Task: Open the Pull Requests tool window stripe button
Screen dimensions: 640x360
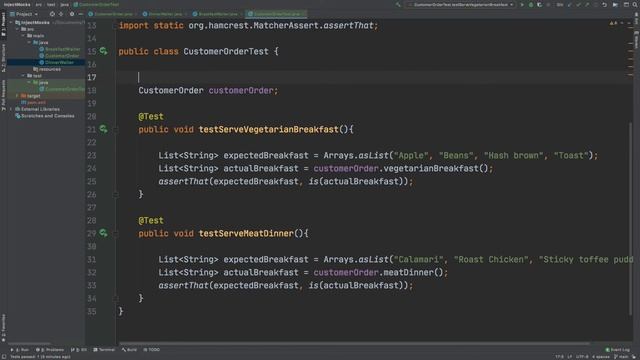Action: (3, 95)
